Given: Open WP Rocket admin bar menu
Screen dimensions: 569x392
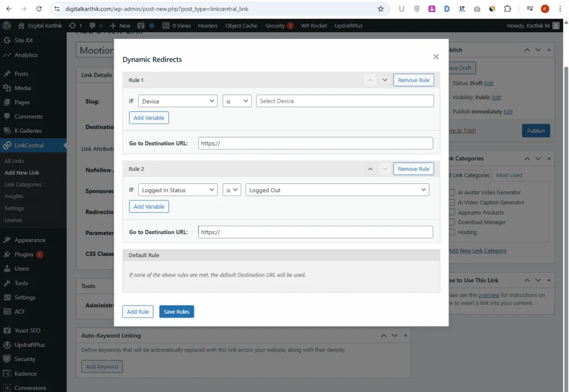Looking at the screenshot, I should (313, 26).
